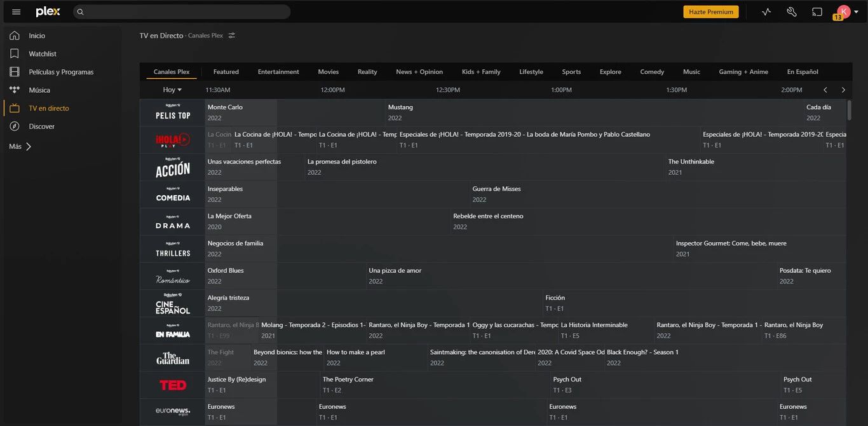
Task: Click the search input field
Action: 182,12
